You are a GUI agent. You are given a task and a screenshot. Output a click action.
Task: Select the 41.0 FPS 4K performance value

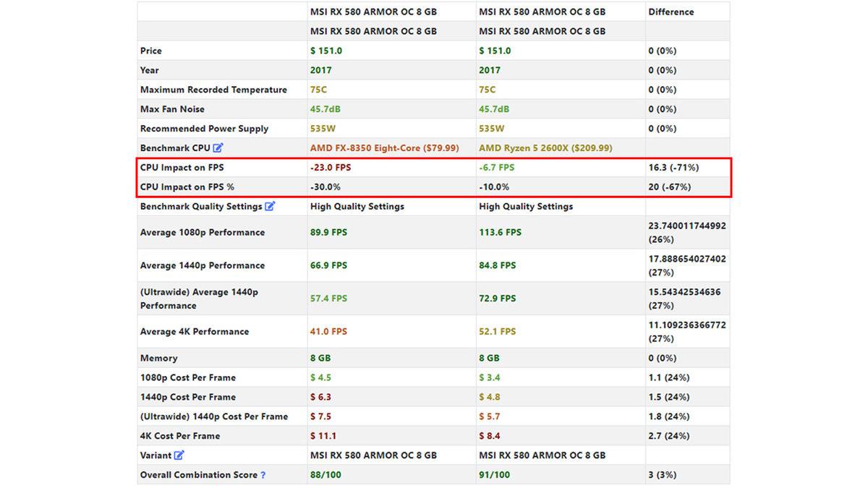(x=328, y=331)
